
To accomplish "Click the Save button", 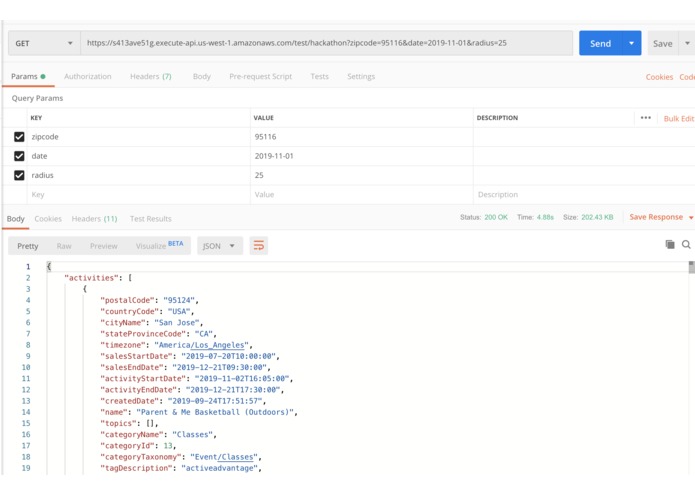I will point(663,43).
